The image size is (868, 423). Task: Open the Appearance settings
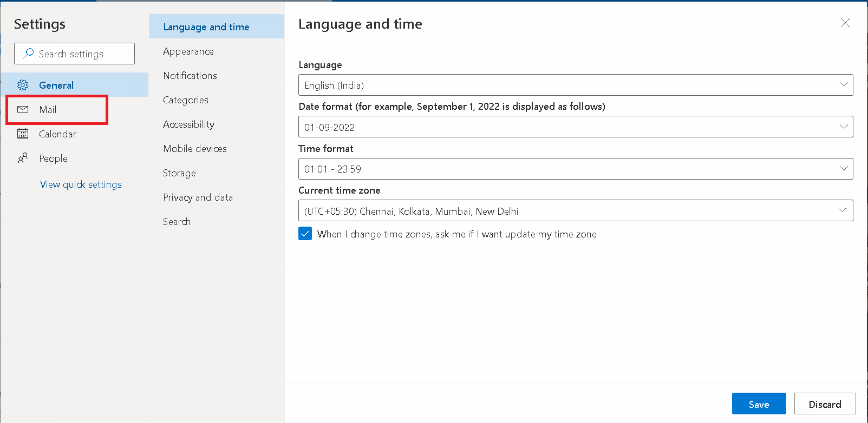217,51
